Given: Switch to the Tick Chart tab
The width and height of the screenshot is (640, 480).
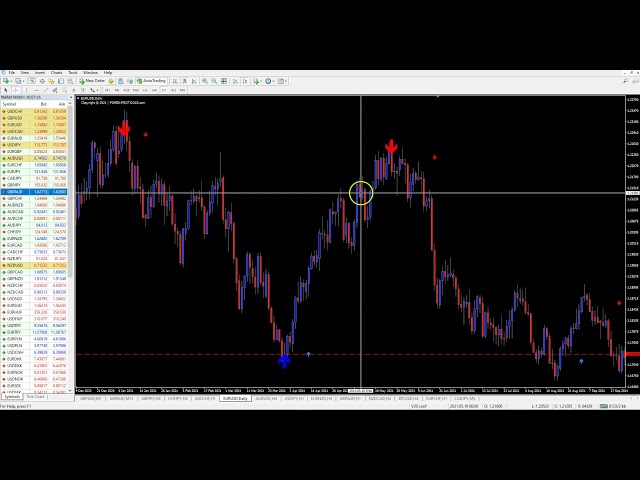Looking at the screenshot, I should coord(35,398).
